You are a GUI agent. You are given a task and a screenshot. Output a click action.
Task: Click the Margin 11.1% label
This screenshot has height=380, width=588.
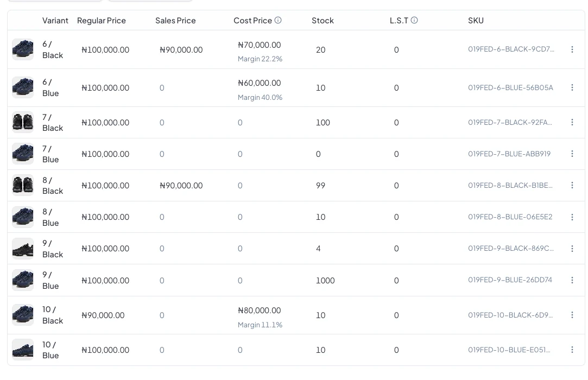tap(260, 325)
